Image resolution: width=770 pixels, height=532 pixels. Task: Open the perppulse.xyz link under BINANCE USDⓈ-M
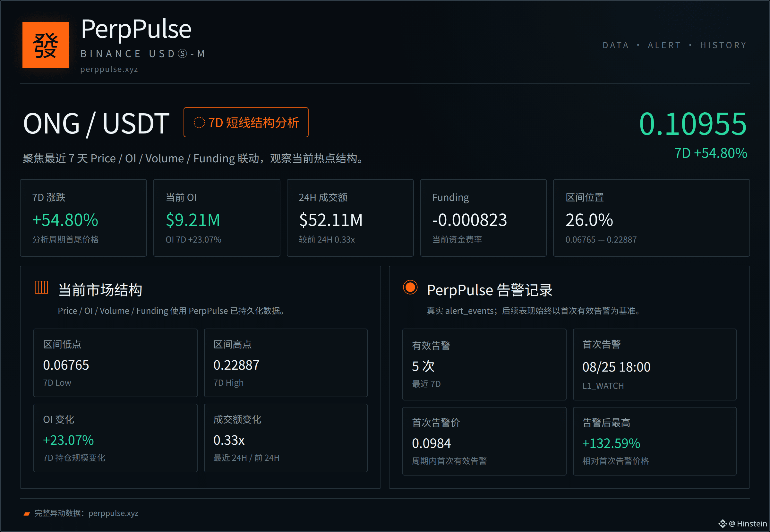pos(109,69)
